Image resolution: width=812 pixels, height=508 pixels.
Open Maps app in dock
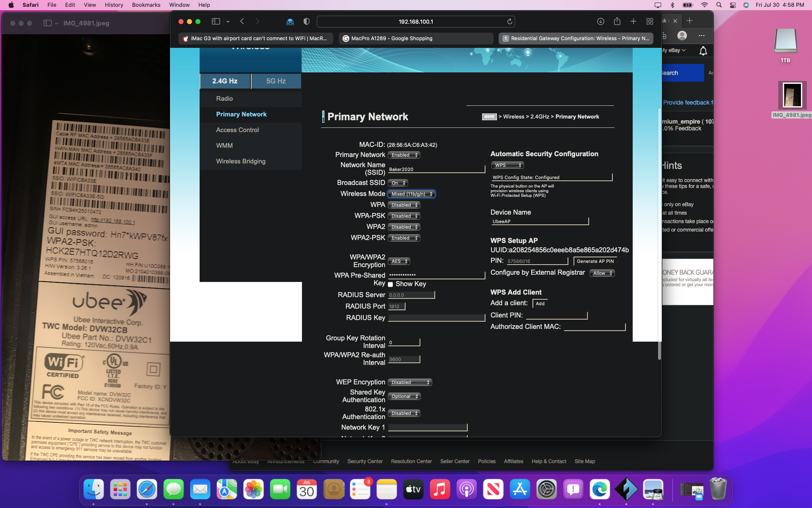227,489
